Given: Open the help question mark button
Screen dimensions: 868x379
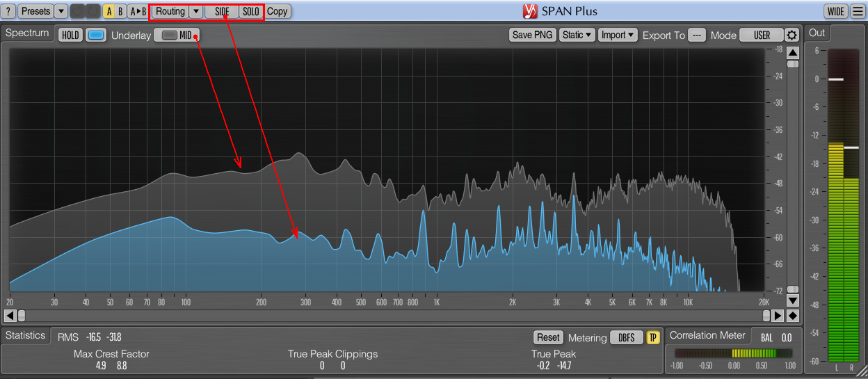Looking at the screenshot, I should [x=9, y=11].
